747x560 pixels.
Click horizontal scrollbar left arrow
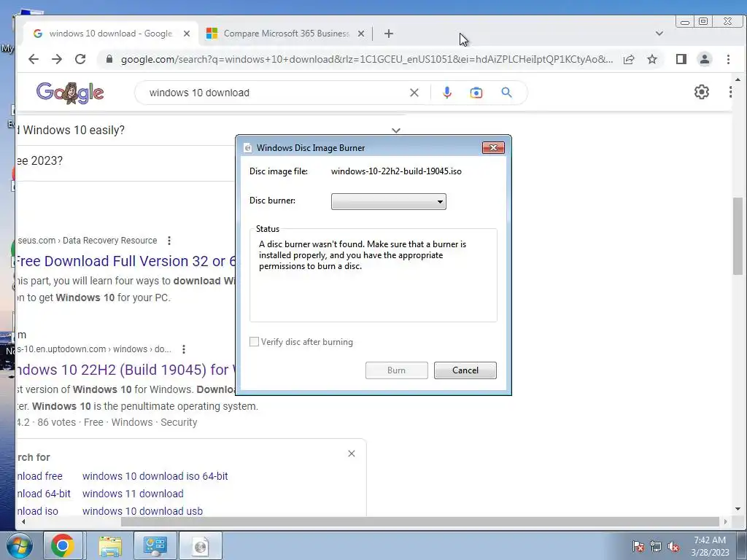23,522
